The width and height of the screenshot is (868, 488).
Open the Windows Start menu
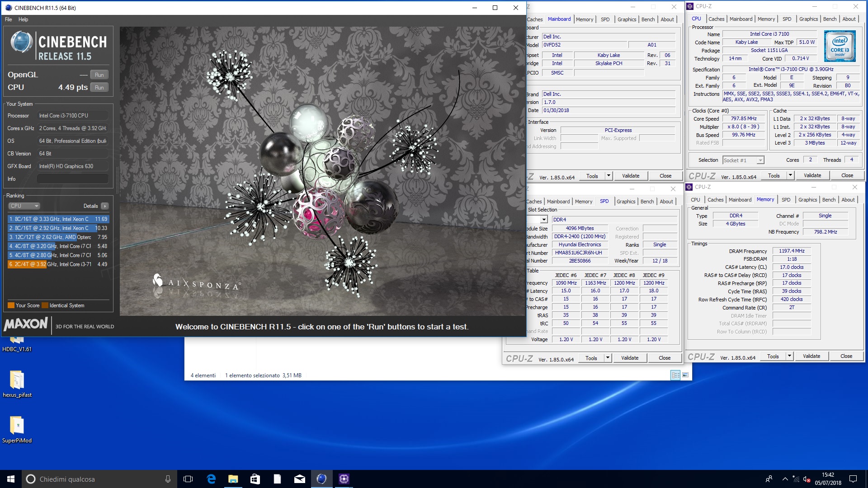pyautogui.click(x=11, y=479)
